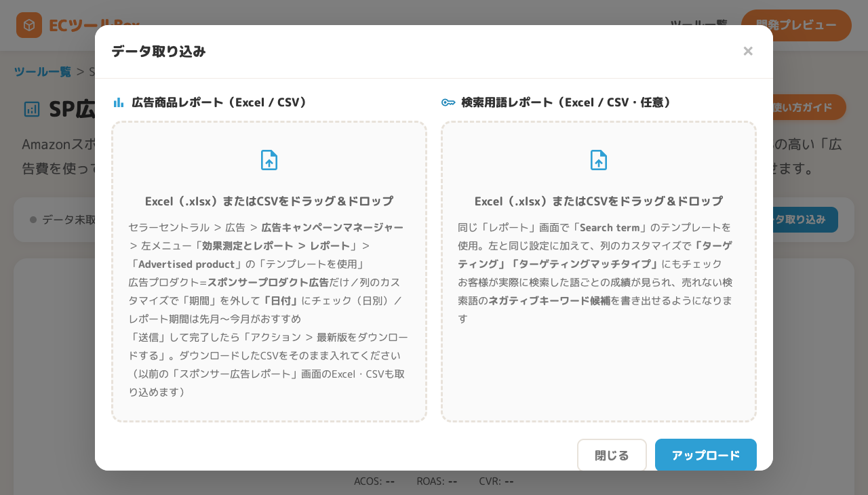This screenshot has width=868, height=495.
Task: Open the ツール一覧 breadcrumb link behind dialog
Action: 42,71
